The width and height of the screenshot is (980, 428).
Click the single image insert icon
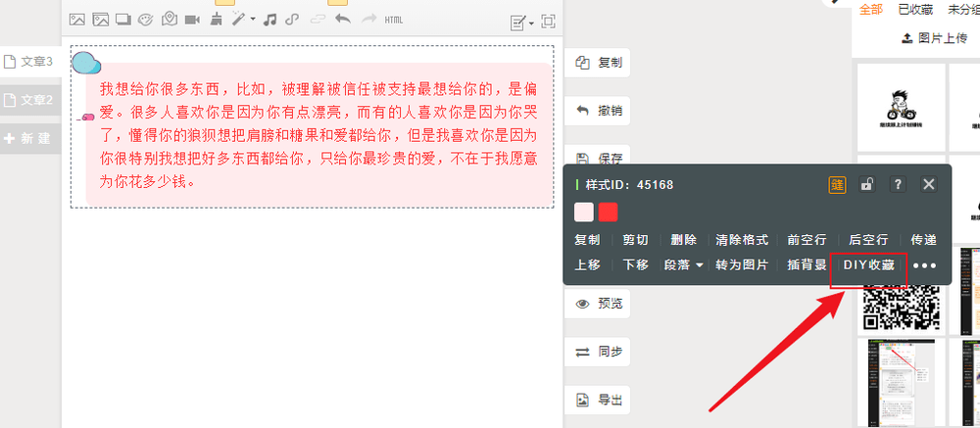coord(76,20)
